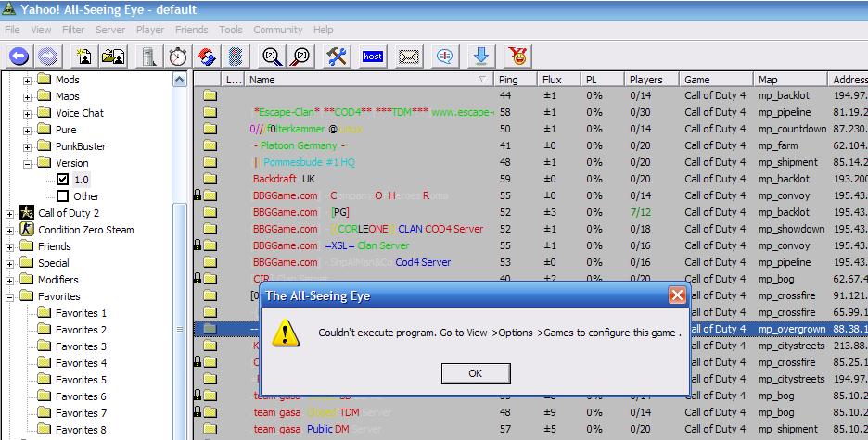Click the blue 'host' toolbar icon
The image size is (868, 440).
coord(373,57)
